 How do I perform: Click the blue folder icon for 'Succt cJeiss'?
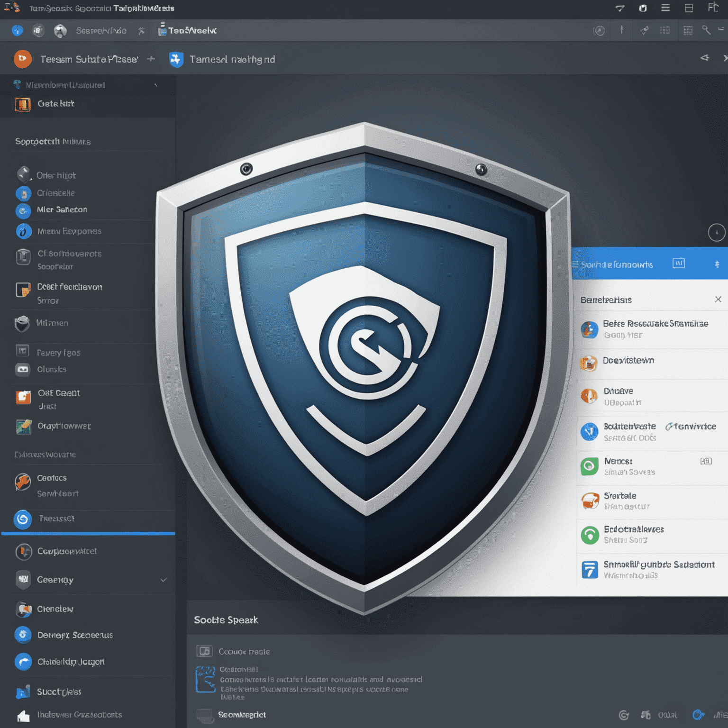[x=23, y=692]
